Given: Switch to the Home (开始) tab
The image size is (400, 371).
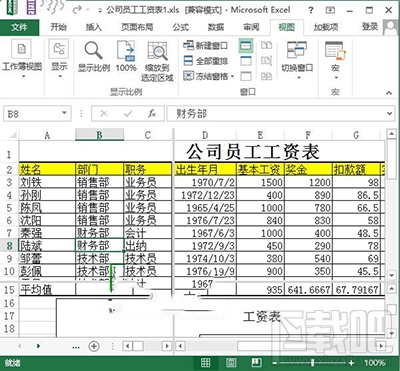Looking at the screenshot, I should click(59, 27).
